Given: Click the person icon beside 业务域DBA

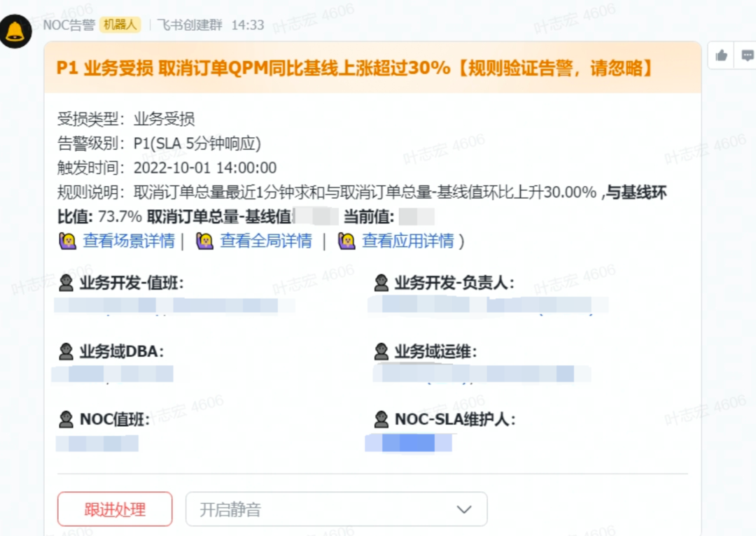Looking at the screenshot, I should click(66, 351).
